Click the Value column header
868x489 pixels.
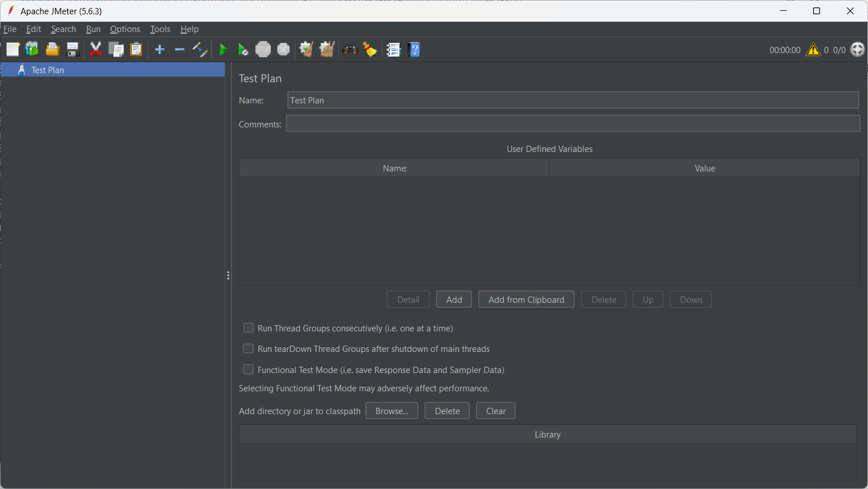(x=705, y=168)
